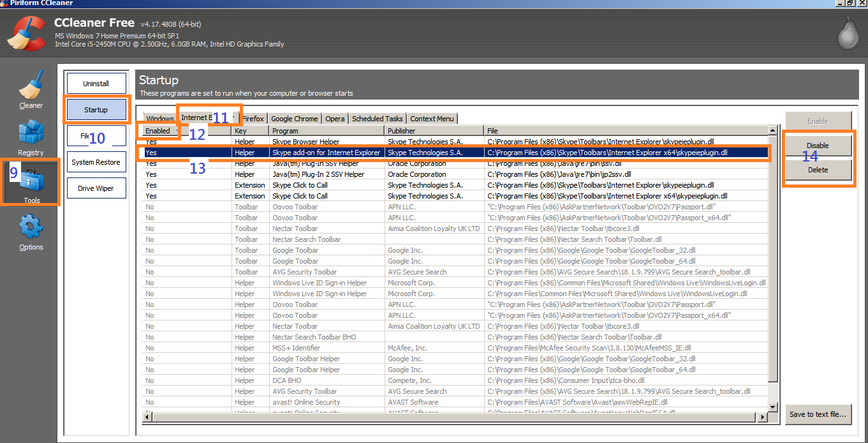Screen dimensions: 868x443
Task: Sort by the Enabled column header
Action: (186, 131)
